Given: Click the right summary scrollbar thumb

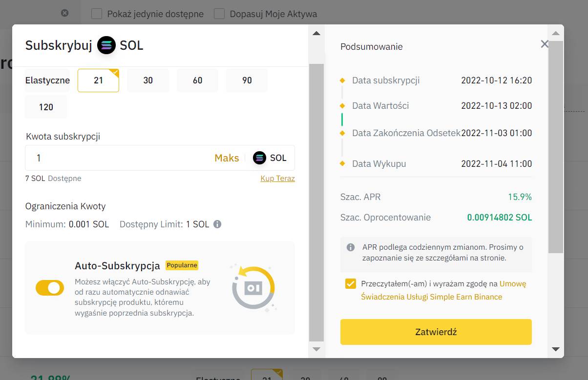Looking at the screenshot, I should 556,146.
